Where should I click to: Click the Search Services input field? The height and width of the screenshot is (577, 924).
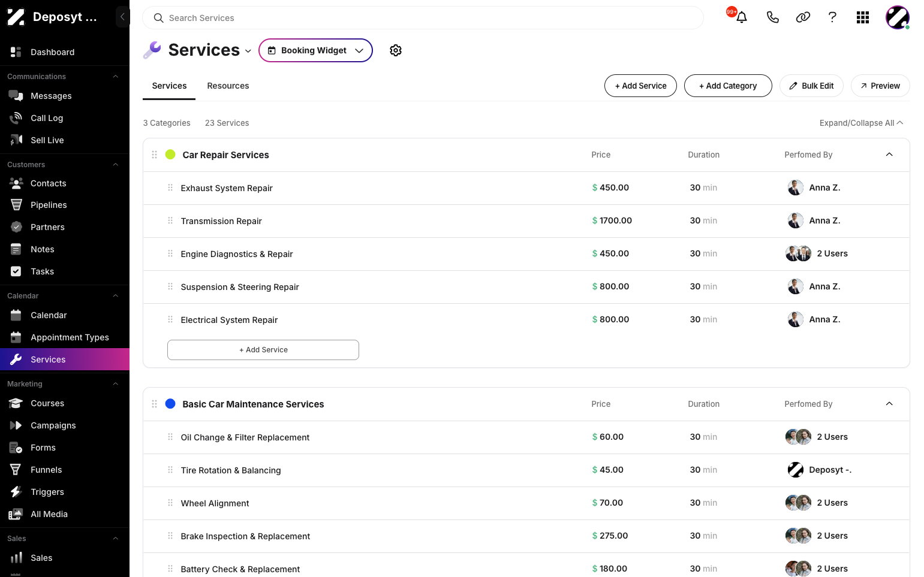tap(423, 18)
